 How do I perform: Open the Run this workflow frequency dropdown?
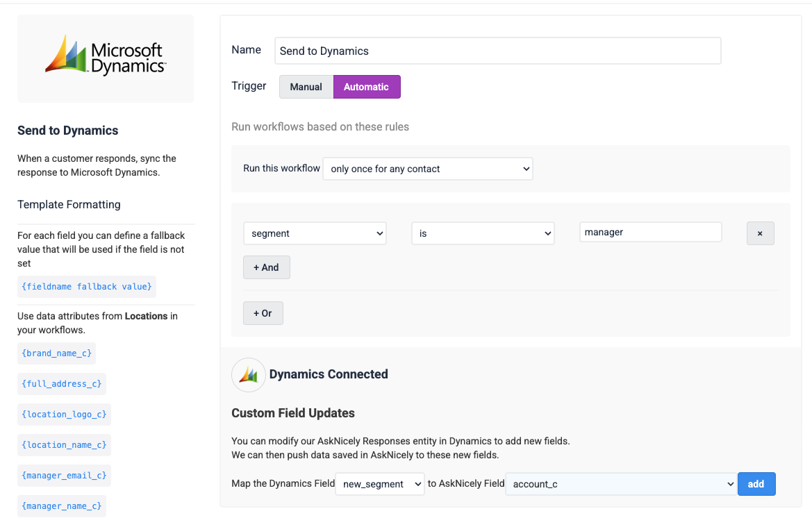[x=428, y=169]
